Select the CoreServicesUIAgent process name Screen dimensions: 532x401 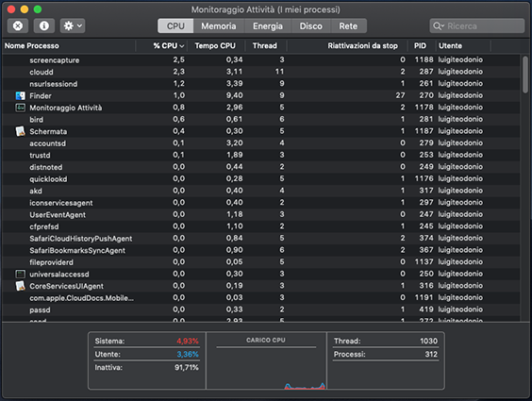66,286
